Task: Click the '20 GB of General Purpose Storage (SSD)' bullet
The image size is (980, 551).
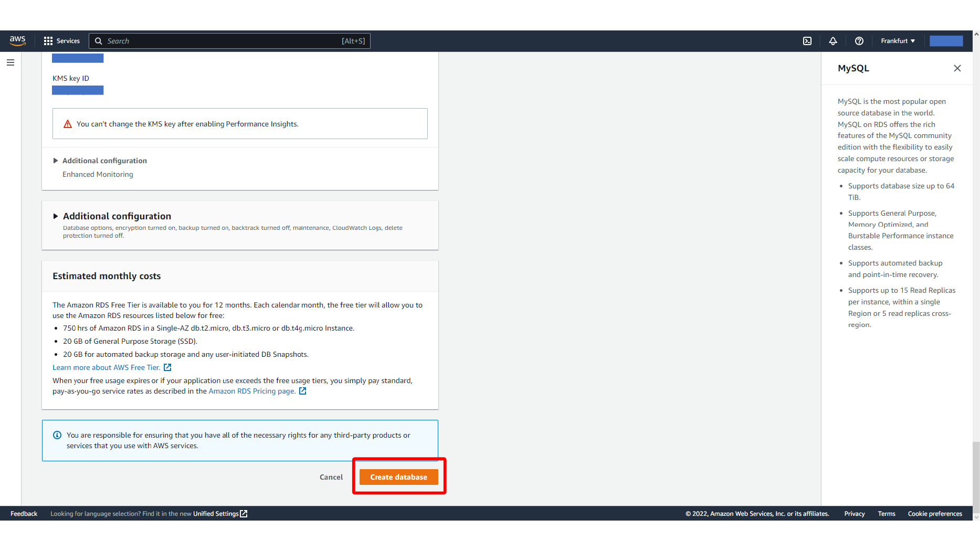Action: (130, 341)
